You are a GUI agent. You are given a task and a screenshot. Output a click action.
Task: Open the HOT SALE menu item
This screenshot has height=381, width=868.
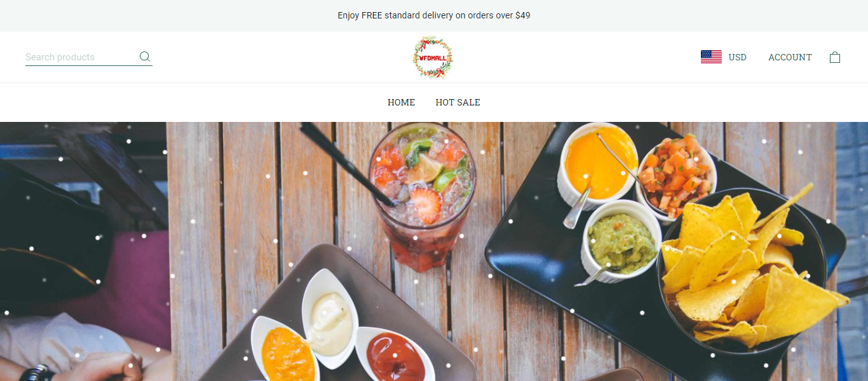(x=458, y=102)
